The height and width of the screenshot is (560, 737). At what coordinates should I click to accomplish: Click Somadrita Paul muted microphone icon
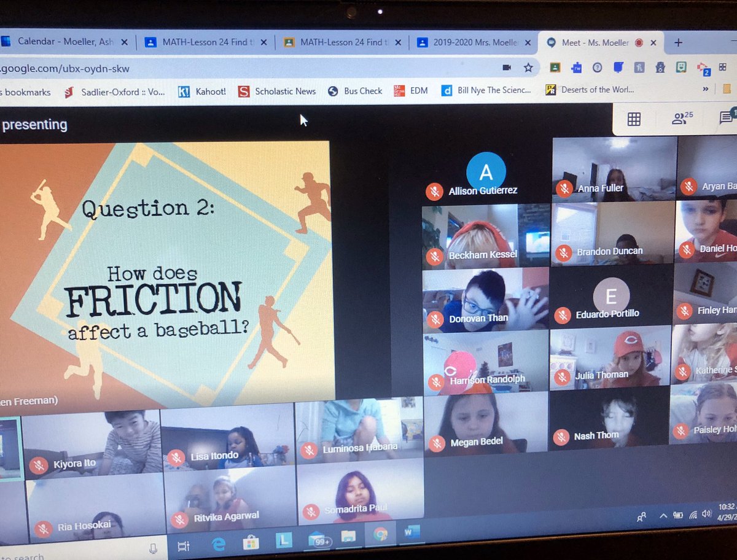click(312, 511)
